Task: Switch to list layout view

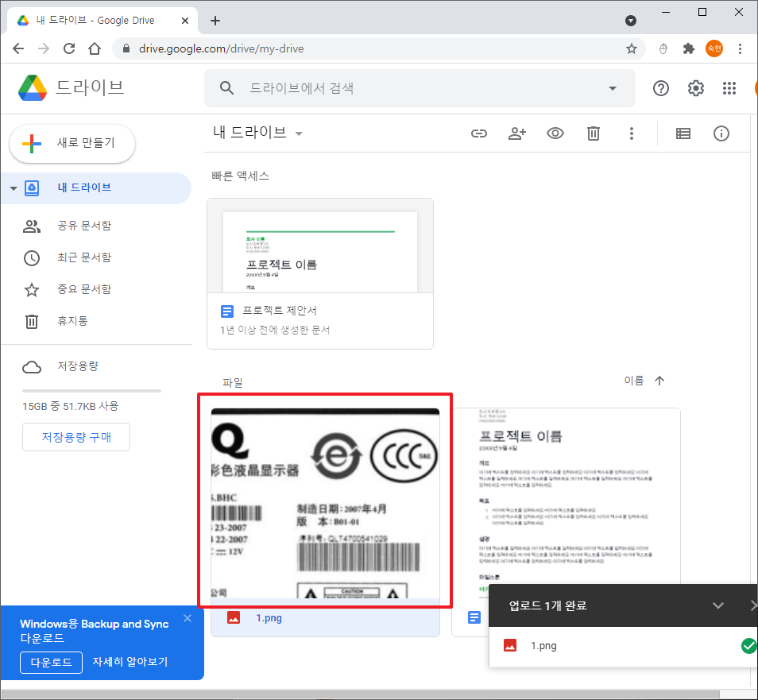Action: pyautogui.click(x=683, y=133)
